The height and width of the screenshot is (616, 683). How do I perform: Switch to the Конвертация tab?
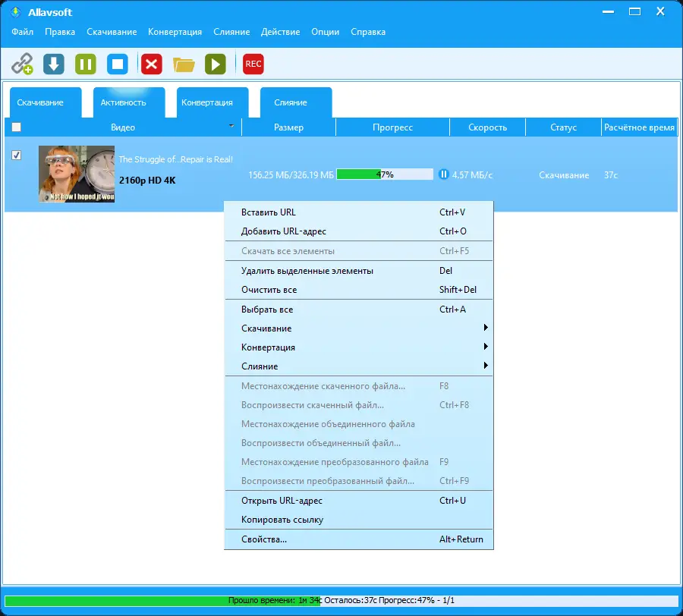click(212, 102)
